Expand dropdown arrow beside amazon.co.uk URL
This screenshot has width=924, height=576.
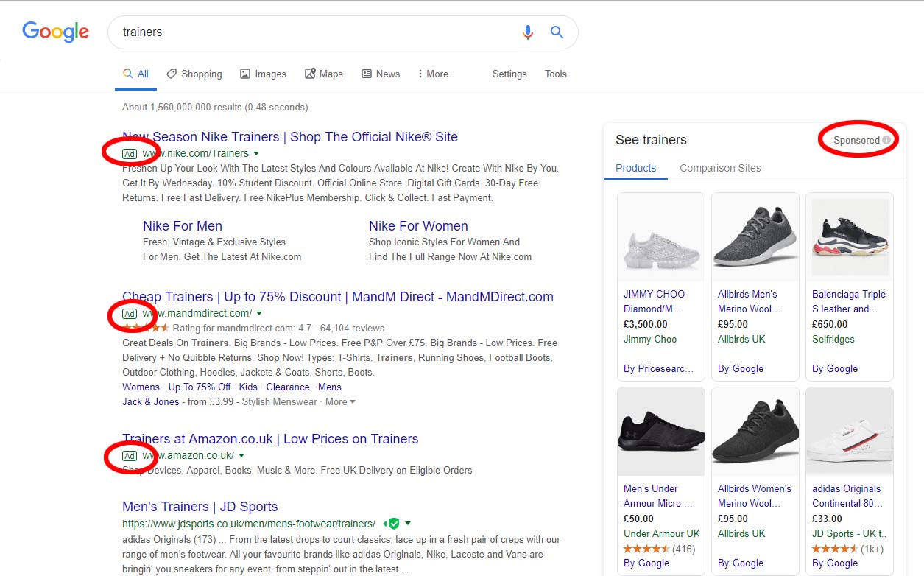coord(241,455)
